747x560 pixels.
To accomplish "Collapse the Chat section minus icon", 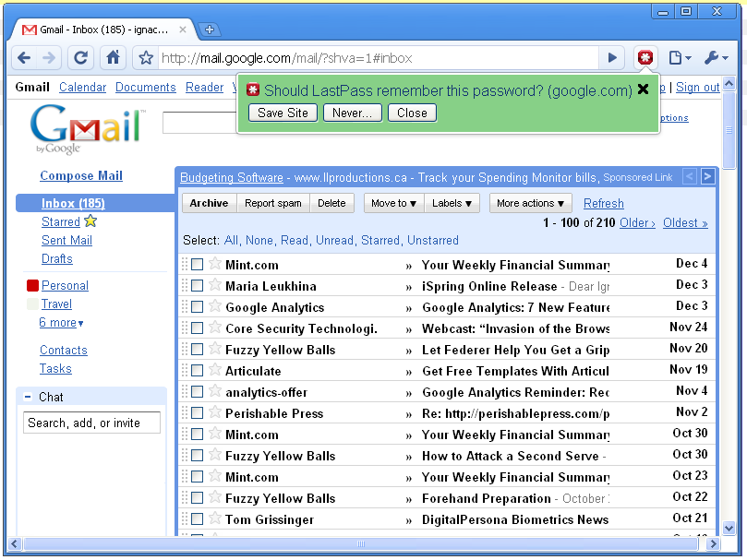I will [28, 396].
